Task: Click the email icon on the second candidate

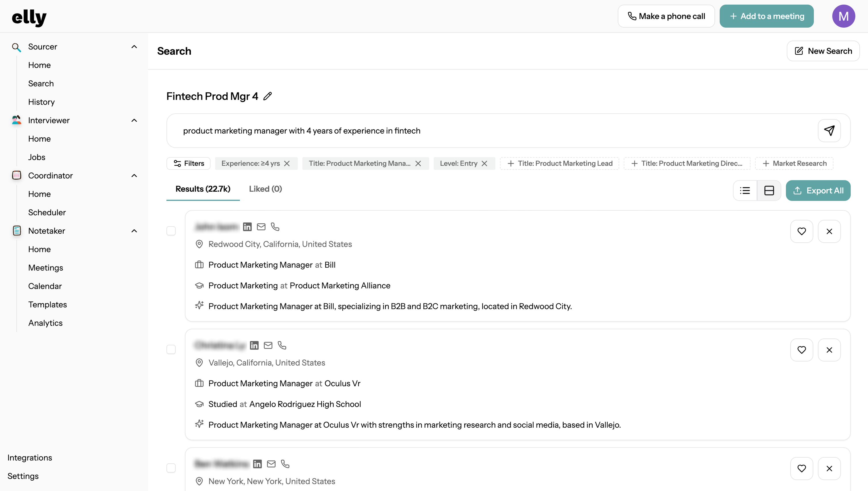Action: pos(268,345)
